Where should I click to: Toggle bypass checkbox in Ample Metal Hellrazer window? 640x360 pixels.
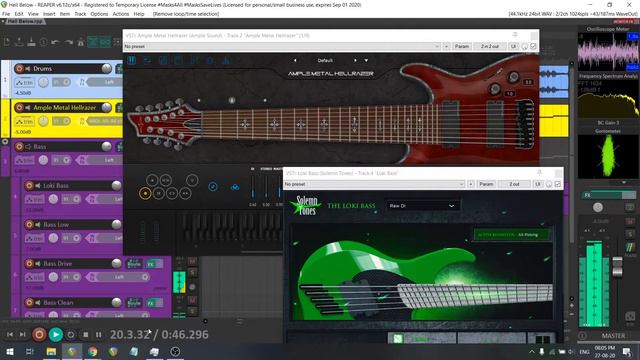point(533,47)
